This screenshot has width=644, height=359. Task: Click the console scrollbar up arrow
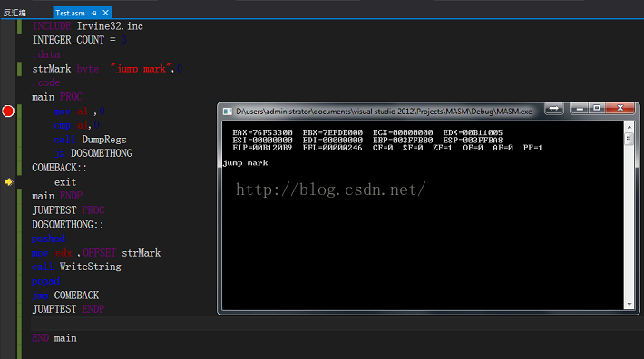pyautogui.click(x=629, y=127)
